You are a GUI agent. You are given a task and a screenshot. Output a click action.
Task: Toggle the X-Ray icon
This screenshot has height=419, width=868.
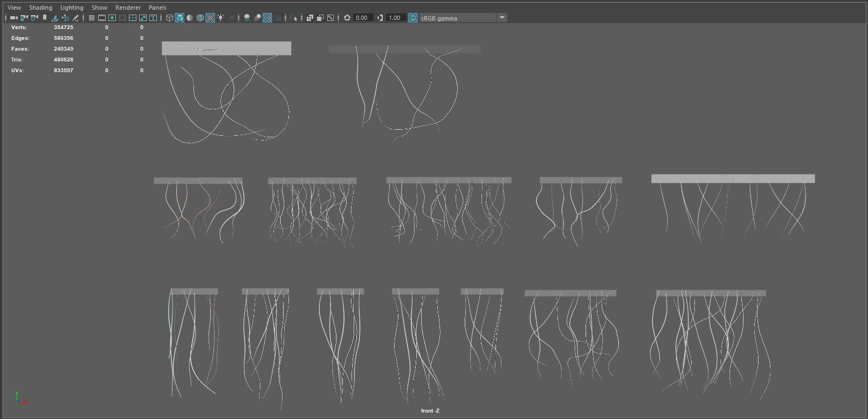pos(310,18)
